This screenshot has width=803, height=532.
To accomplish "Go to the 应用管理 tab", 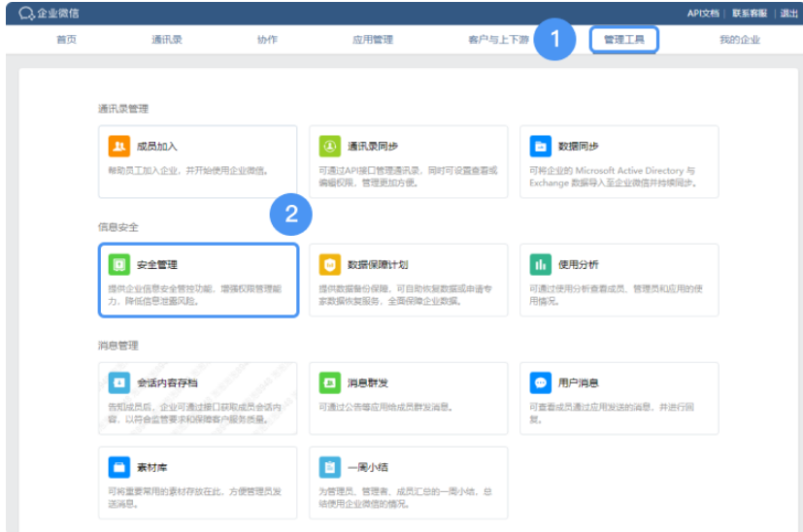I will [372, 40].
